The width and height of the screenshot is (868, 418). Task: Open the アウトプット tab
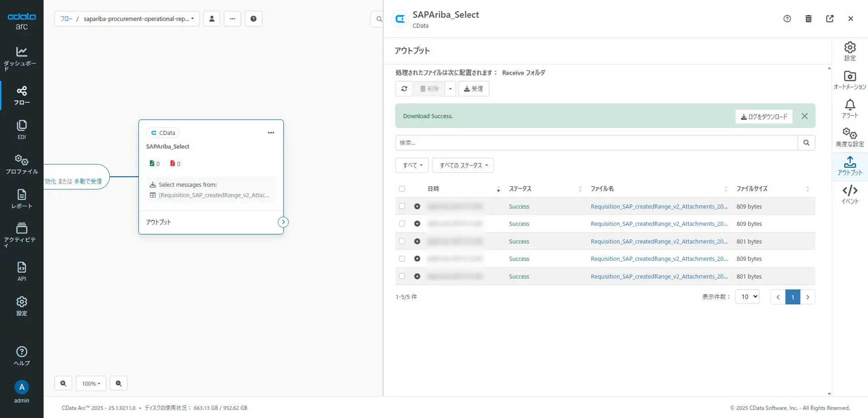(850, 166)
